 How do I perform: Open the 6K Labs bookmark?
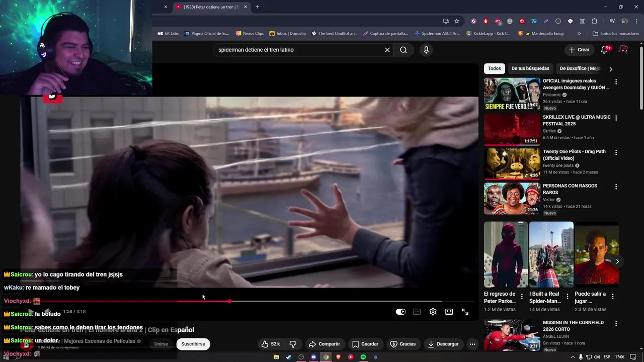pyautogui.click(x=168, y=34)
